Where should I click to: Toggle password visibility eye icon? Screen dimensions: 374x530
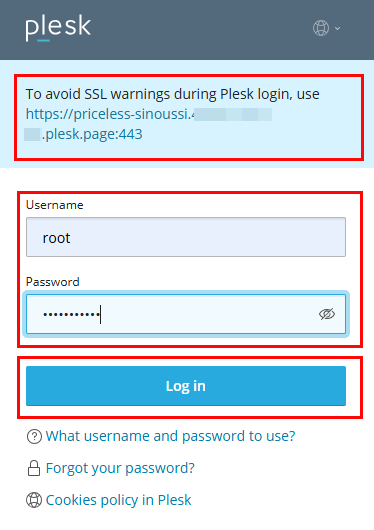click(x=327, y=314)
